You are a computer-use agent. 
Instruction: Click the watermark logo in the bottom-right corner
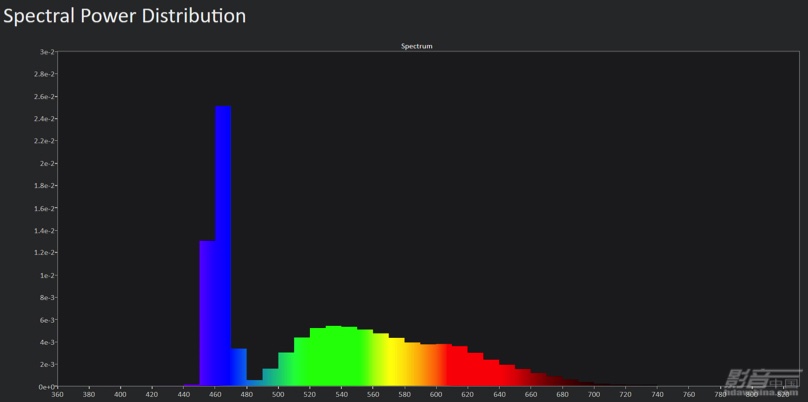tap(762, 380)
